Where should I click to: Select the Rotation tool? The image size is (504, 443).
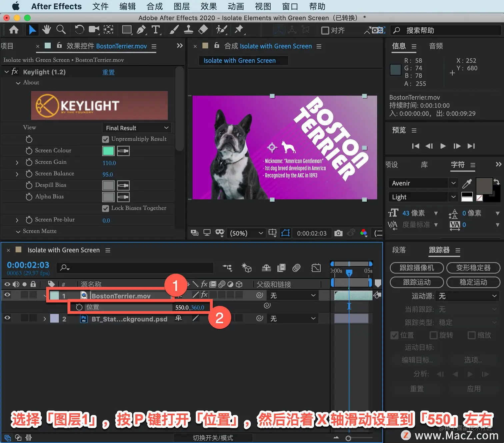coord(79,30)
